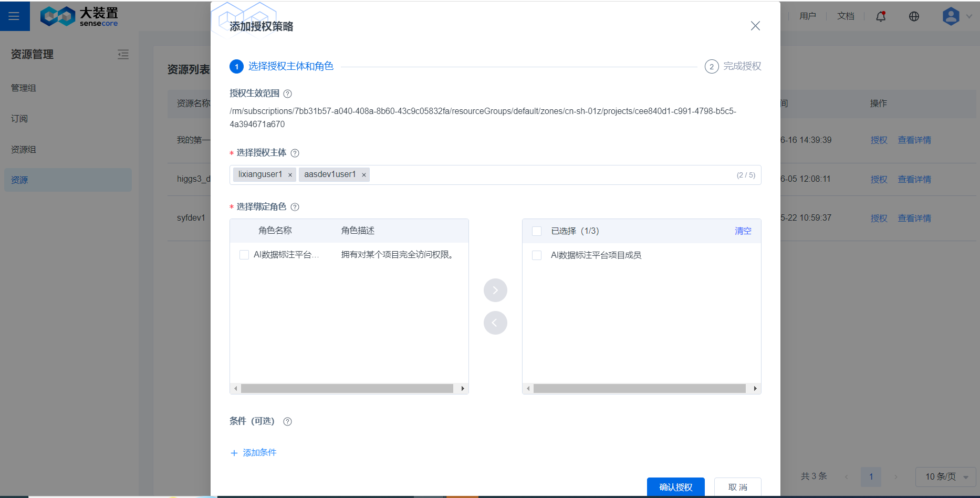980x498 pixels.
Task: Click 授权 for the 14:39:39 row
Action: (x=879, y=140)
